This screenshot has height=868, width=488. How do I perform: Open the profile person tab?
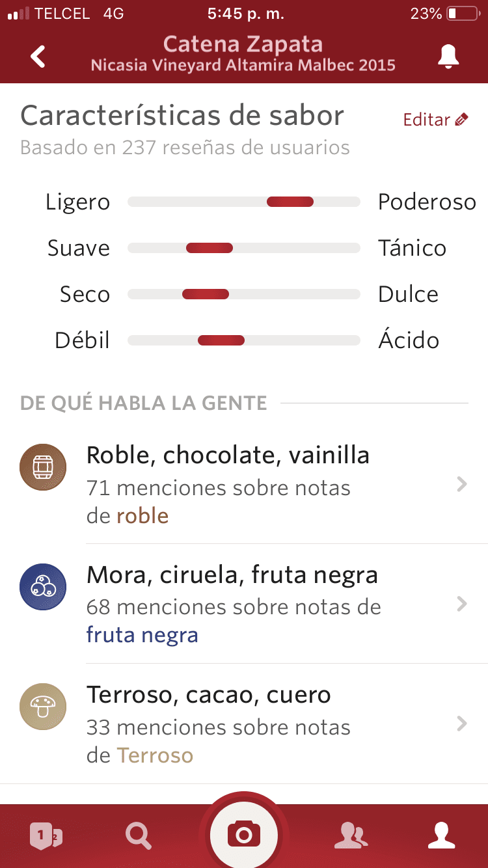(x=441, y=835)
